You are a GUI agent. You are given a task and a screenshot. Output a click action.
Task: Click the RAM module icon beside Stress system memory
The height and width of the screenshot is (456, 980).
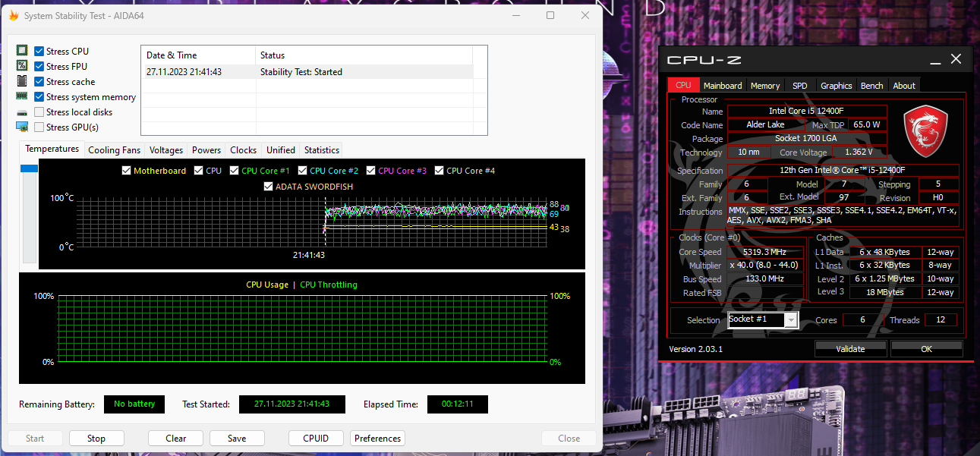[22, 96]
